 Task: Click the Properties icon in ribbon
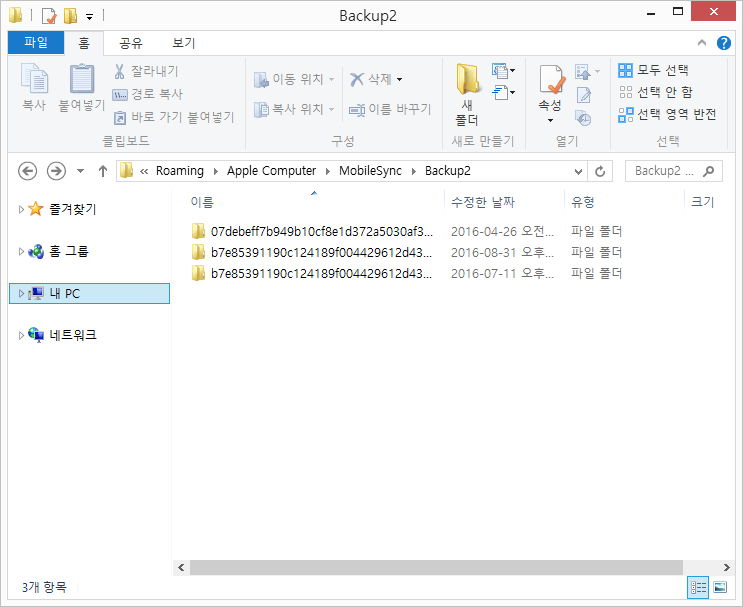[x=550, y=88]
